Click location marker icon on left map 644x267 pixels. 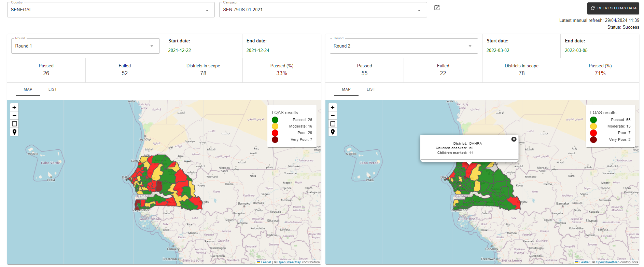[14, 132]
